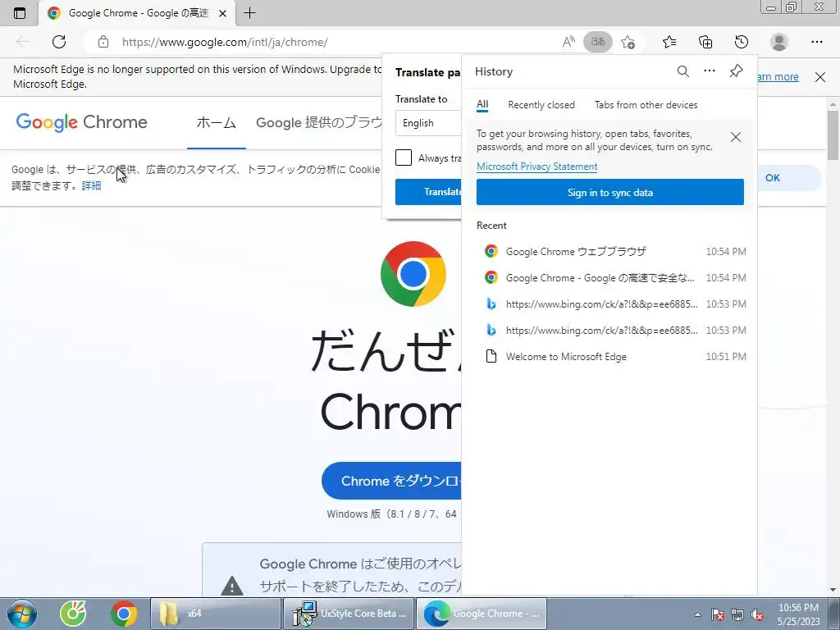
Task: Open the x64 folder taskbar item
Action: (216, 614)
